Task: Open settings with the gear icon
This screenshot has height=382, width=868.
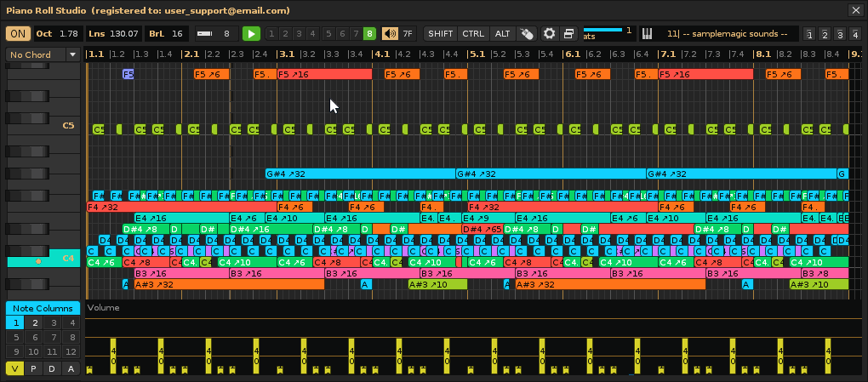Action: tap(550, 34)
